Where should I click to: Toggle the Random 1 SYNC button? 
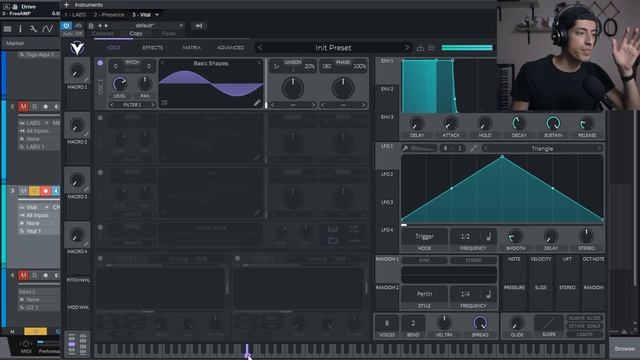click(x=424, y=260)
